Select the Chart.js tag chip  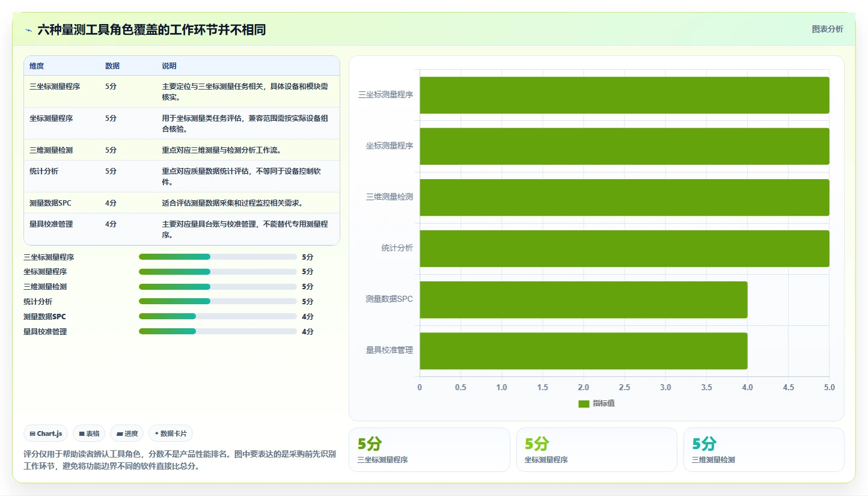click(46, 433)
